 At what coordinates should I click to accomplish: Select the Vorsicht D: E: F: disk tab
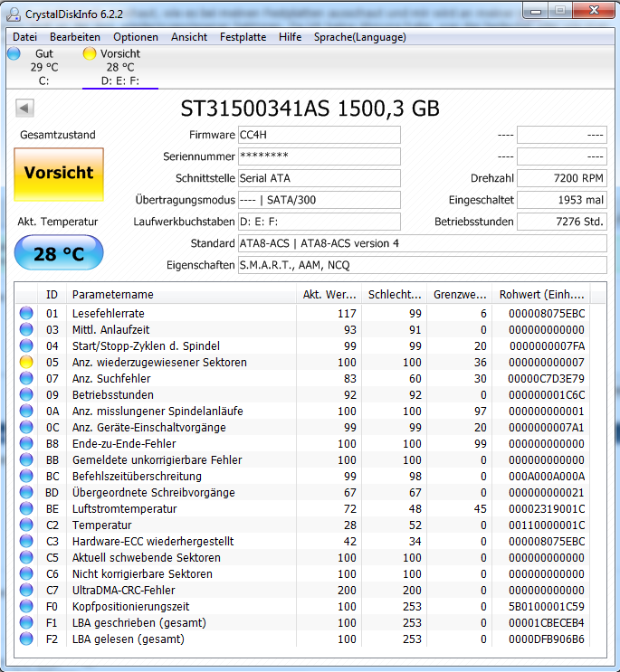[x=120, y=67]
